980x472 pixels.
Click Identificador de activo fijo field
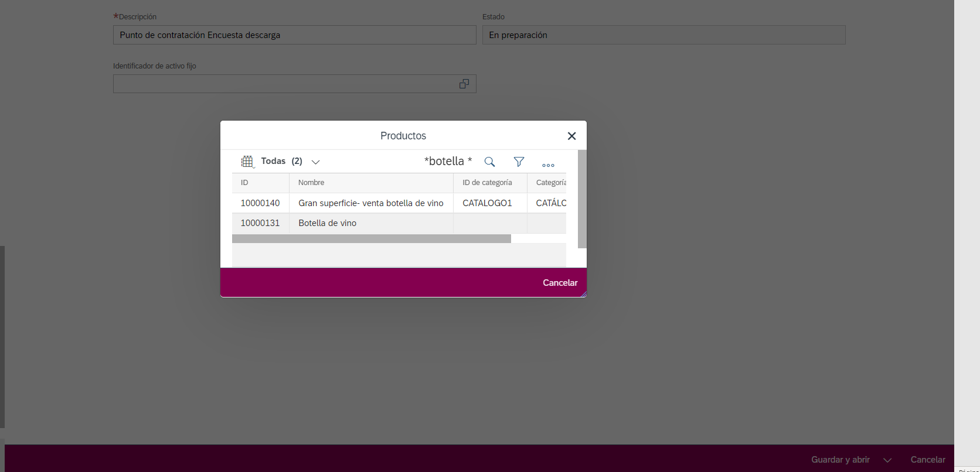pyautogui.click(x=294, y=84)
